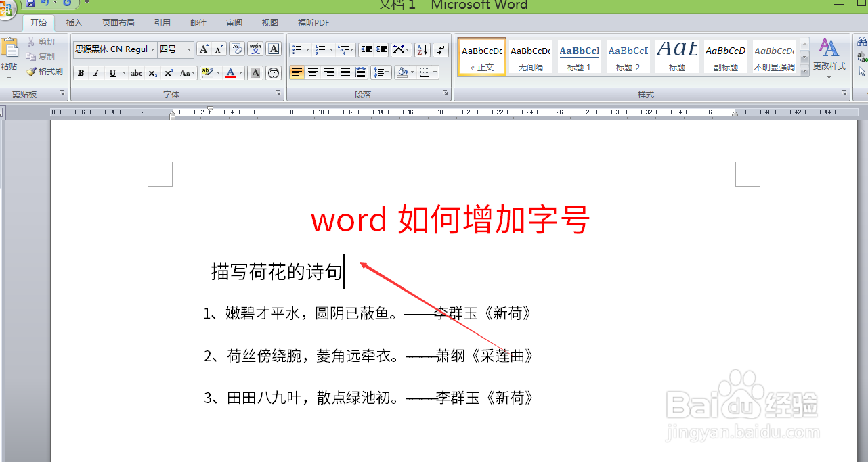Click the Character Border icon
The width and height of the screenshot is (868, 462).
click(274, 49)
